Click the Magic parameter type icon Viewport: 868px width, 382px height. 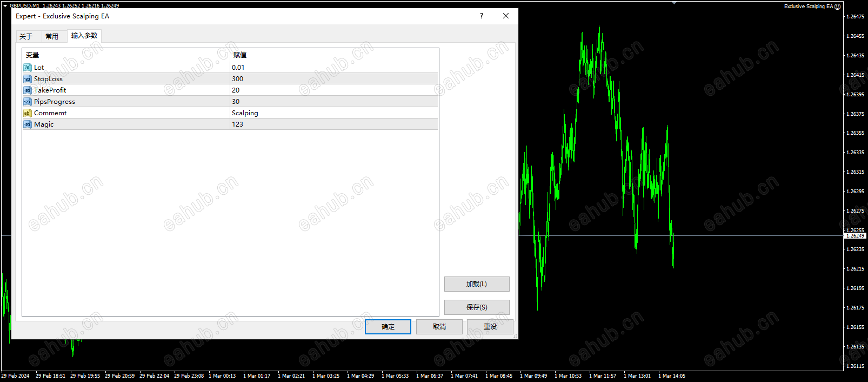pos(28,124)
